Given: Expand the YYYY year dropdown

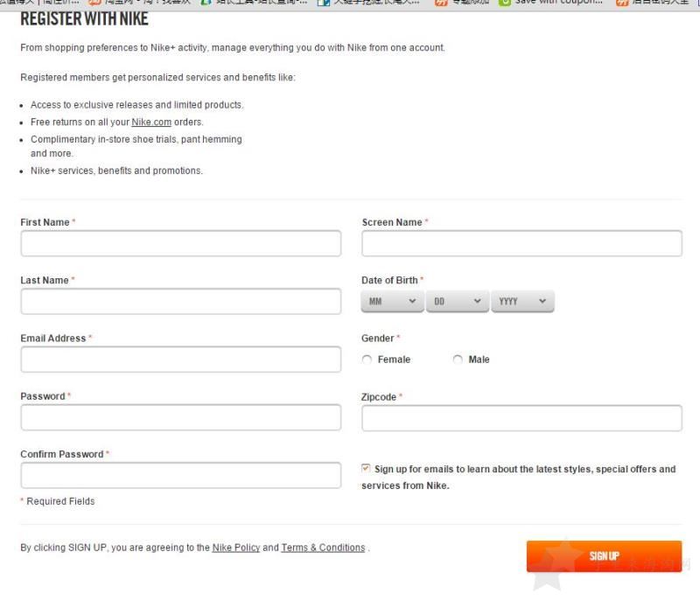Looking at the screenshot, I should 522,302.
